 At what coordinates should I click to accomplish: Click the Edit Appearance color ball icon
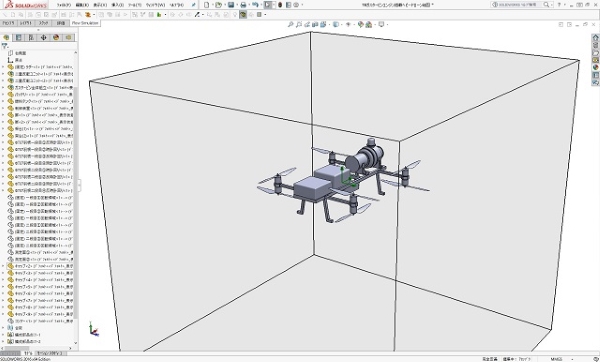pos(360,24)
